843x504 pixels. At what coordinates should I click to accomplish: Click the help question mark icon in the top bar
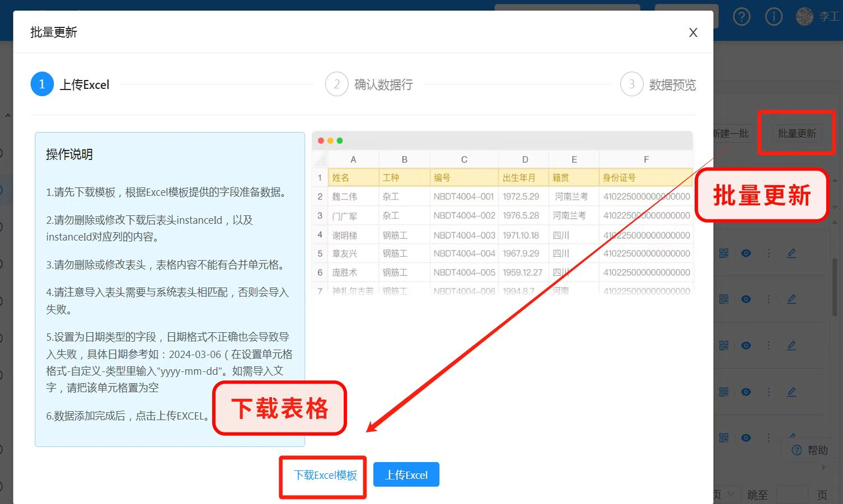point(742,17)
